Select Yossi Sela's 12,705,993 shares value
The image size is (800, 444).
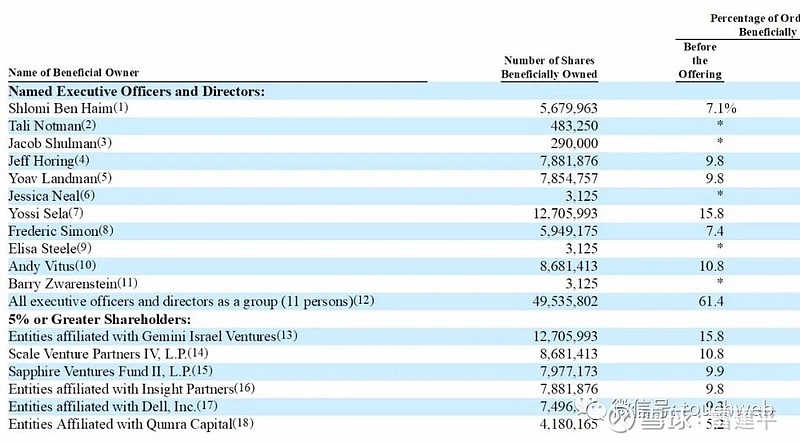point(565,213)
